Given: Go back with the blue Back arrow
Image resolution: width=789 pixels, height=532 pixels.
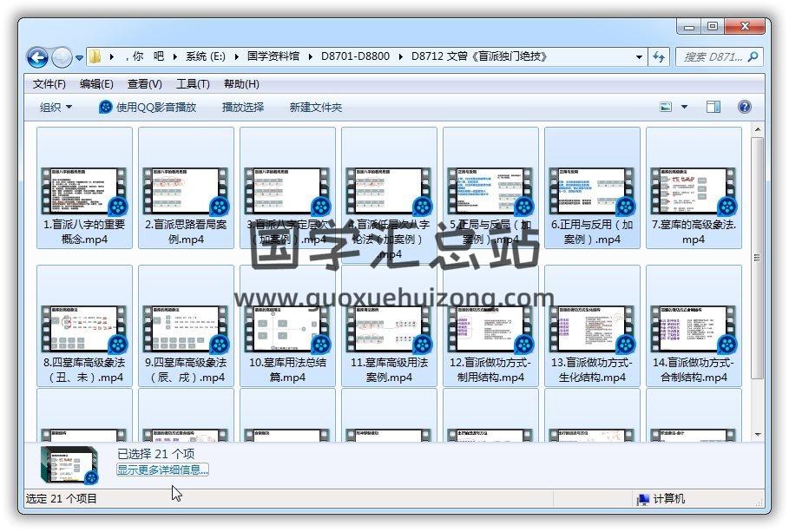Looking at the screenshot, I should 37,57.
